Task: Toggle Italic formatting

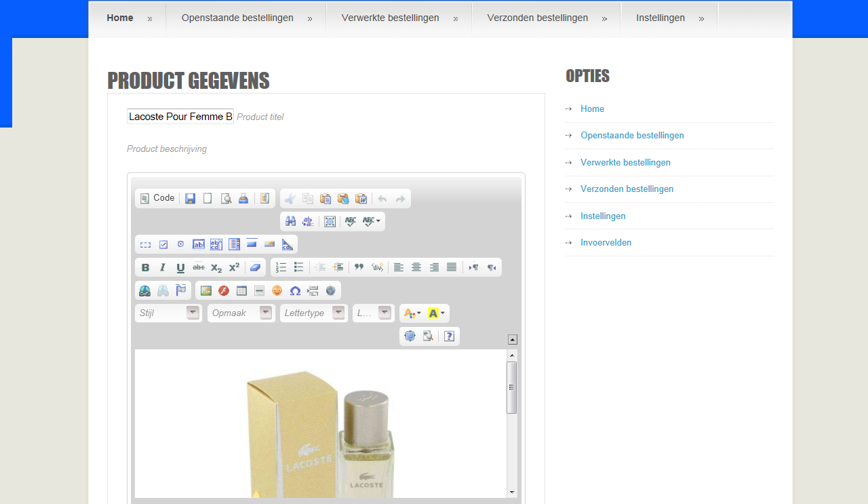Action: (x=163, y=267)
